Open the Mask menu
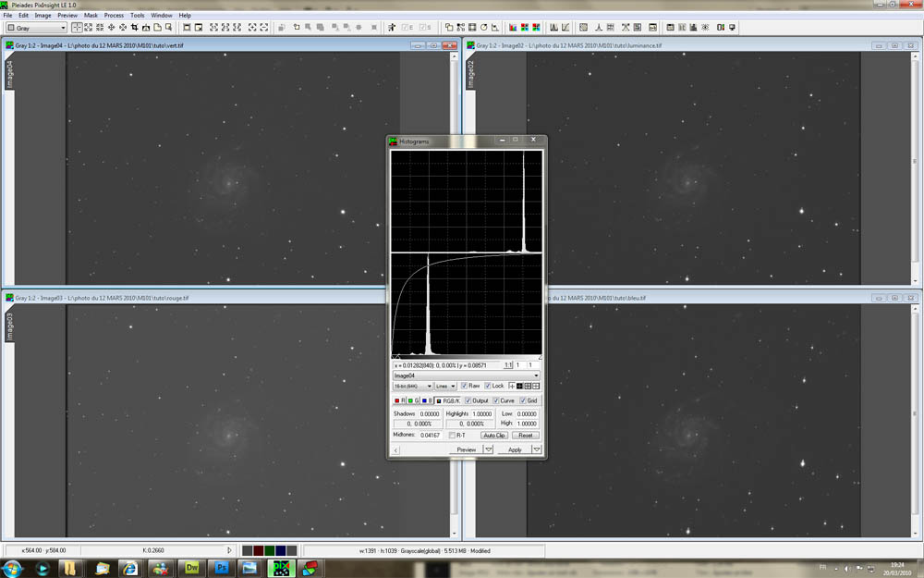 pyautogui.click(x=91, y=16)
